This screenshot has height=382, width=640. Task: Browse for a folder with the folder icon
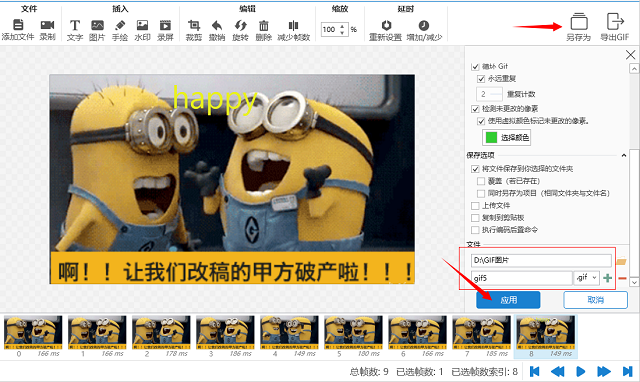[x=621, y=261]
